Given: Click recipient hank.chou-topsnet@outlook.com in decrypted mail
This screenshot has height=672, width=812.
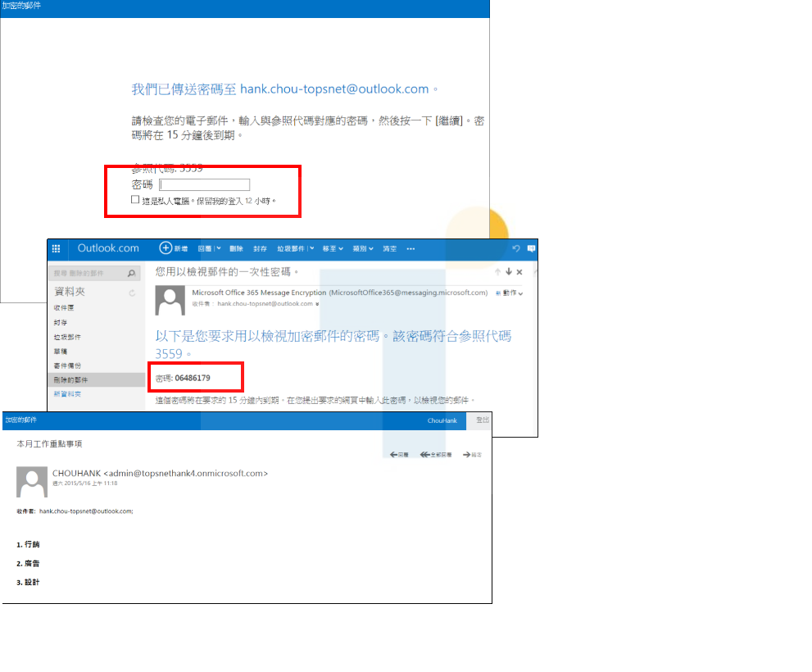Looking at the screenshot, I should [86, 511].
